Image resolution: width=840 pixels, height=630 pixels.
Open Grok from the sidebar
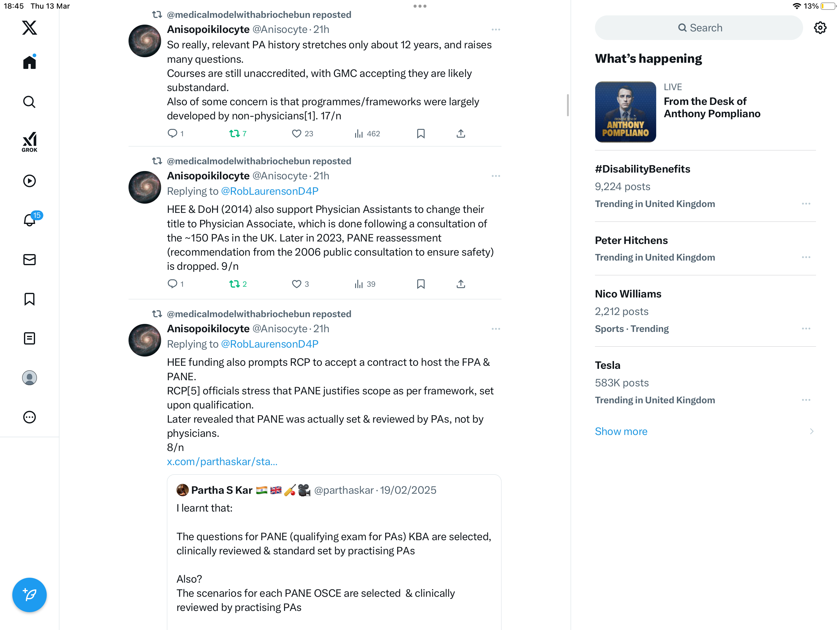(x=29, y=142)
